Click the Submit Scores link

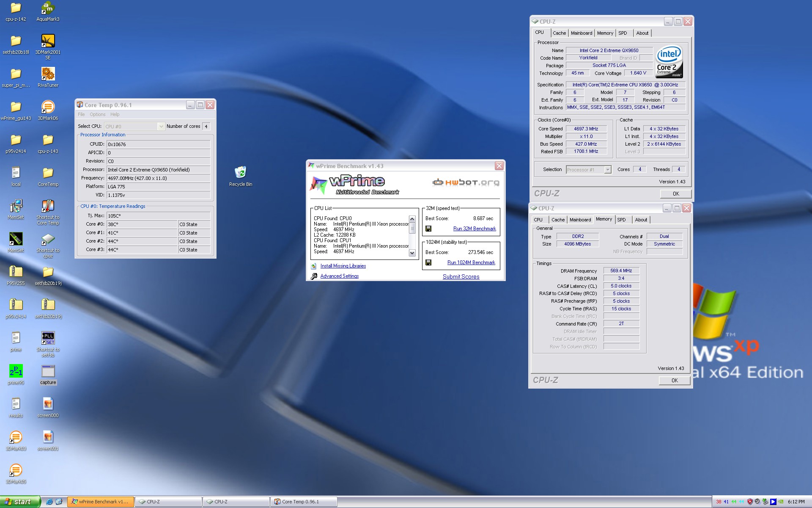pyautogui.click(x=461, y=276)
